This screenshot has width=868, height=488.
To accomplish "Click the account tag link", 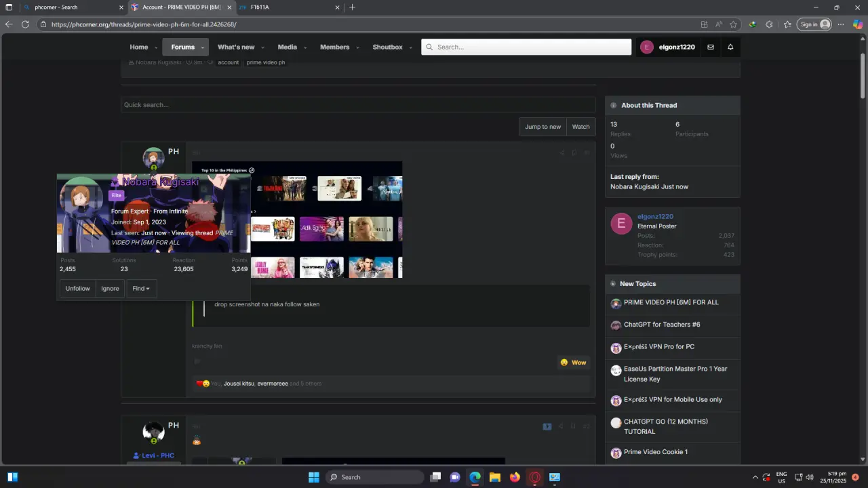I will [x=229, y=62].
